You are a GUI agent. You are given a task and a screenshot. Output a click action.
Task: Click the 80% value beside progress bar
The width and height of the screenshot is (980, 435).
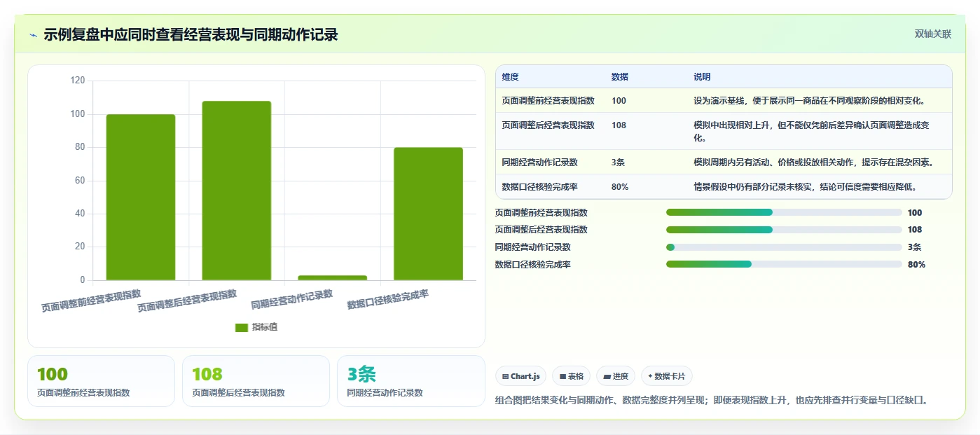(x=916, y=265)
